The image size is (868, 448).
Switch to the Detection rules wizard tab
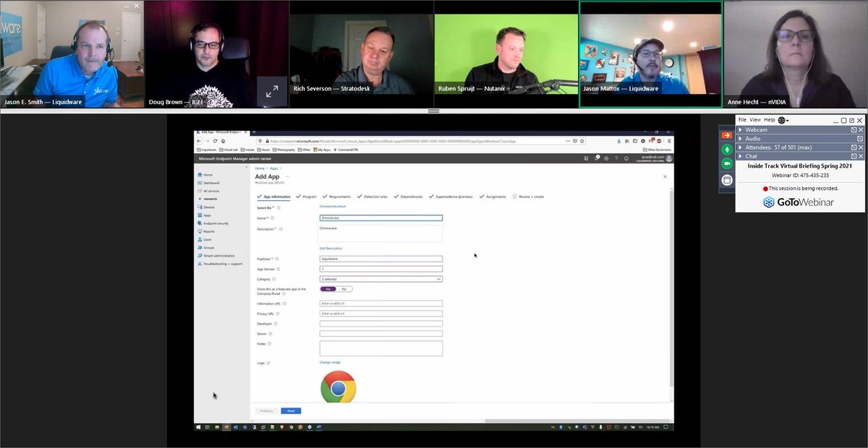click(373, 197)
